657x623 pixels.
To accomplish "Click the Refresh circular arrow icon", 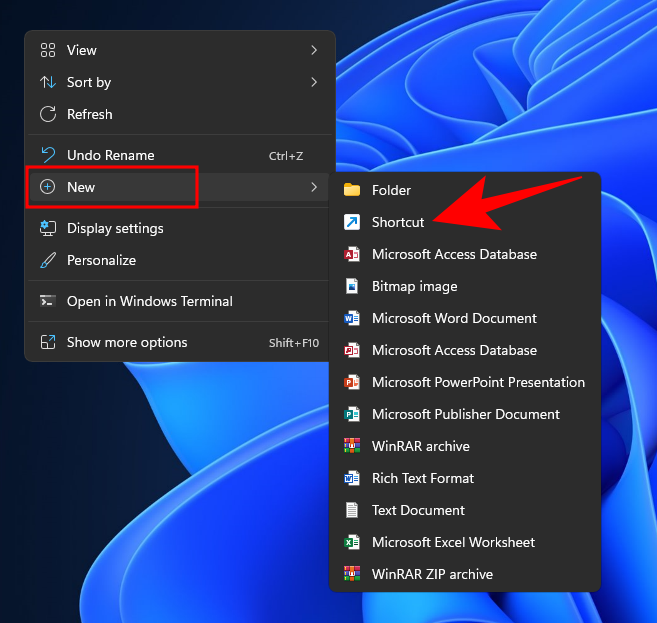I will (x=47, y=114).
